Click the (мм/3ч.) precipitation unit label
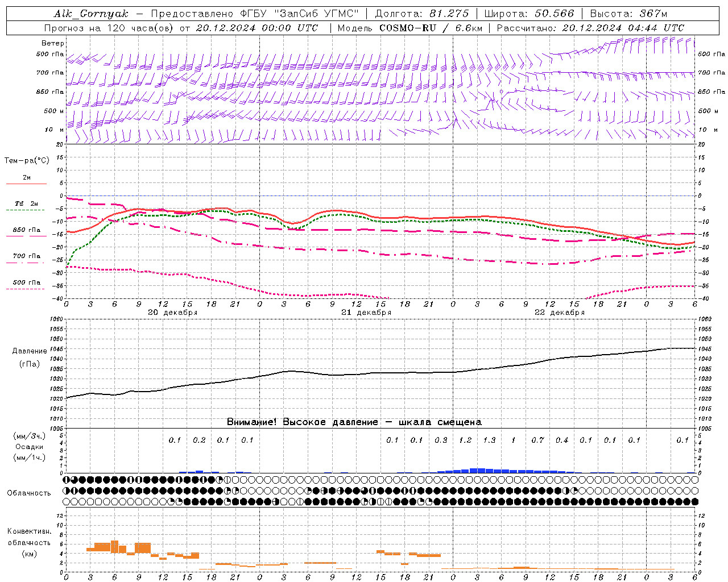The width and height of the screenshot is (728, 582). point(29,436)
